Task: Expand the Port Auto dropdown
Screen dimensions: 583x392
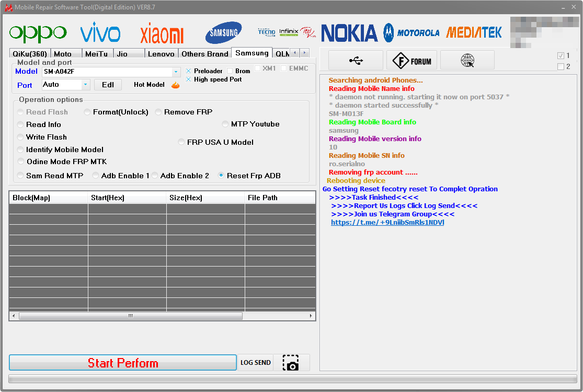Action: [x=86, y=85]
